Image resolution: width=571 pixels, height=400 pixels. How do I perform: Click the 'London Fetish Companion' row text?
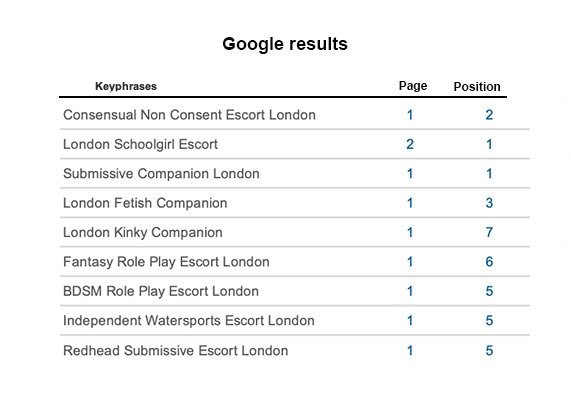click(x=145, y=203)
